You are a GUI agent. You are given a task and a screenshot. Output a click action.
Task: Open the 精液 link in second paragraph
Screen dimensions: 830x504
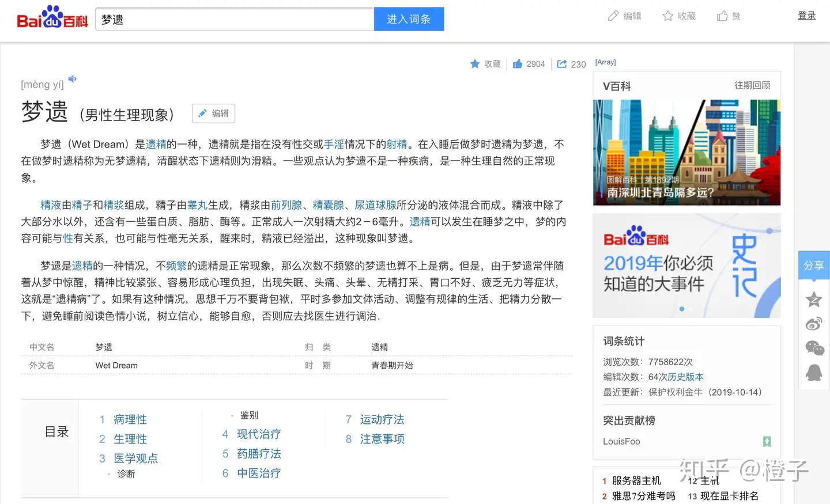(51, 205)
